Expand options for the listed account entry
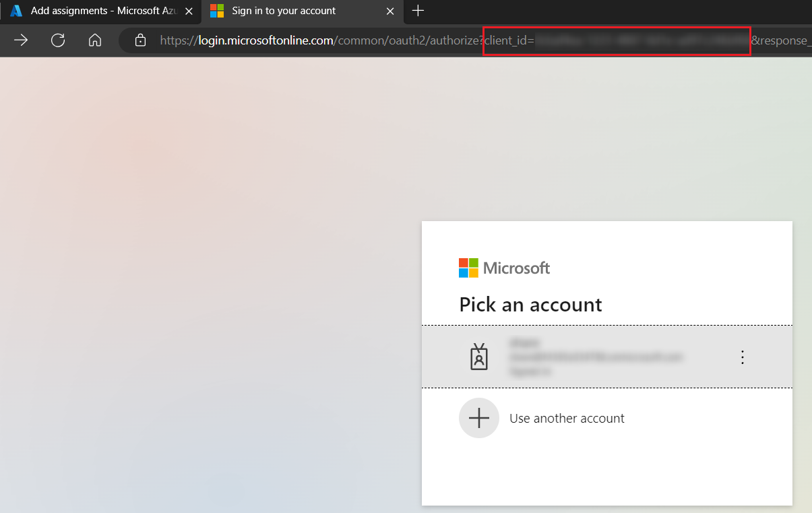This screenshot has height=513, width=812. click(742, 357)
